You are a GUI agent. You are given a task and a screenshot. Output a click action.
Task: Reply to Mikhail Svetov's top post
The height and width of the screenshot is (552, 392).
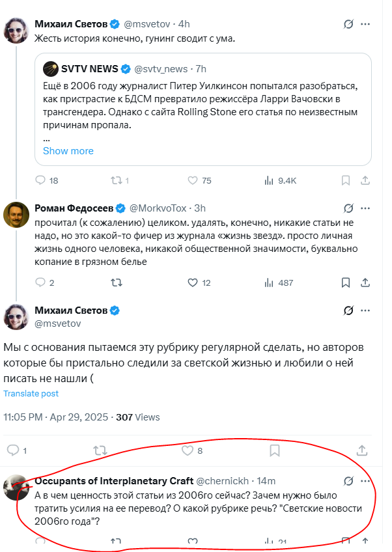(x=40, y=180)
